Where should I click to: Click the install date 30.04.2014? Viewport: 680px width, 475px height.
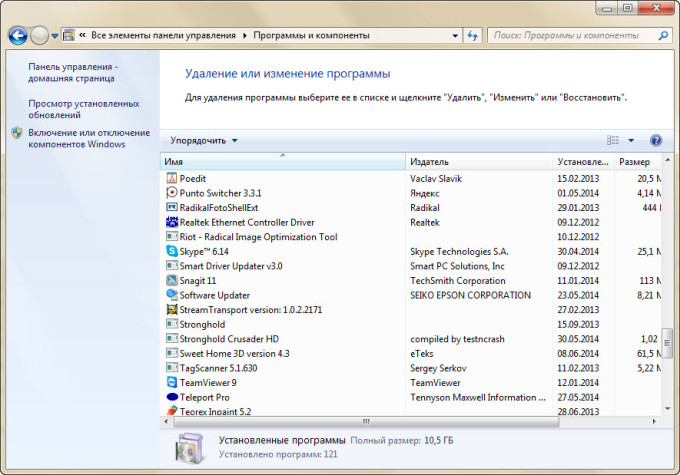(578, 251)
